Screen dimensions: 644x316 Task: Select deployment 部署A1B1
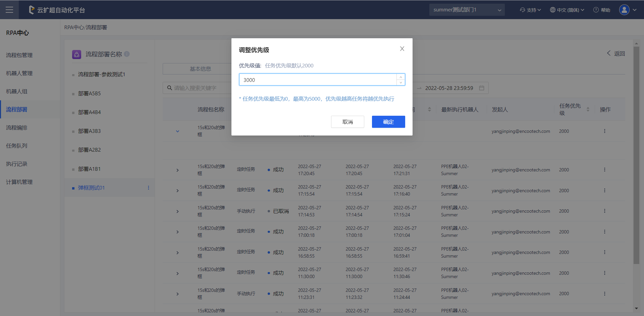90,169
